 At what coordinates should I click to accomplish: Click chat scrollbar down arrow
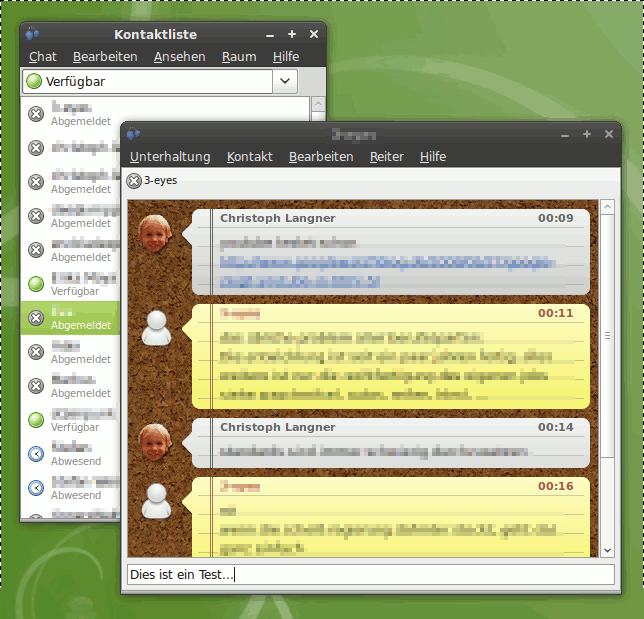point(607,550)
